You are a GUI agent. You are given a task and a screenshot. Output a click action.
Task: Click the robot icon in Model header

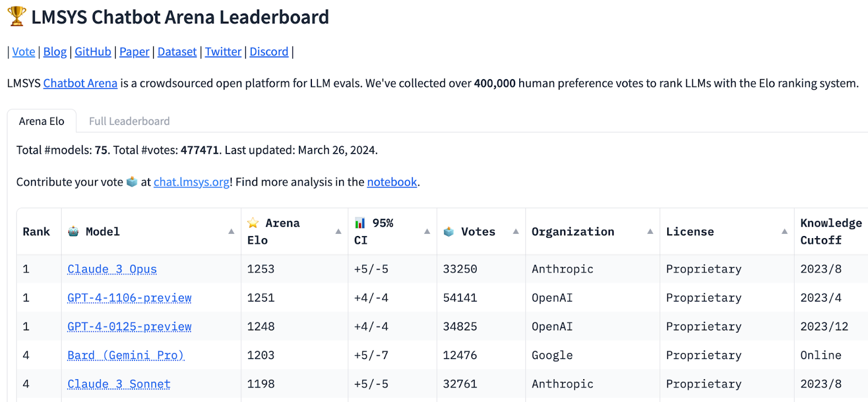point(73,232)
